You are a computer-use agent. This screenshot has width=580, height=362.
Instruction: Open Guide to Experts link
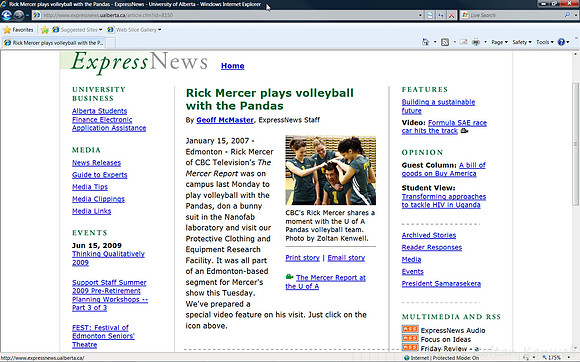[100, 175]
